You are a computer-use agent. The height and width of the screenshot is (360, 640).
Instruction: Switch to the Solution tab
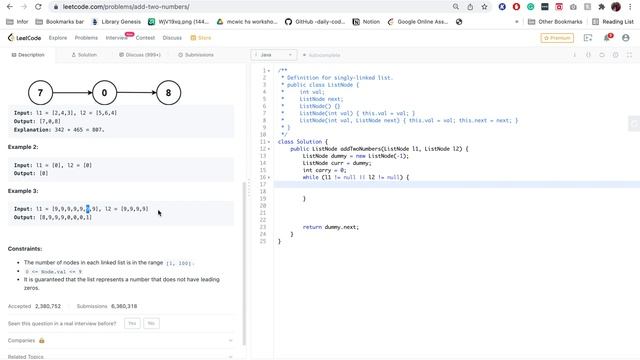pyautogui.click(x=84, y=55)
